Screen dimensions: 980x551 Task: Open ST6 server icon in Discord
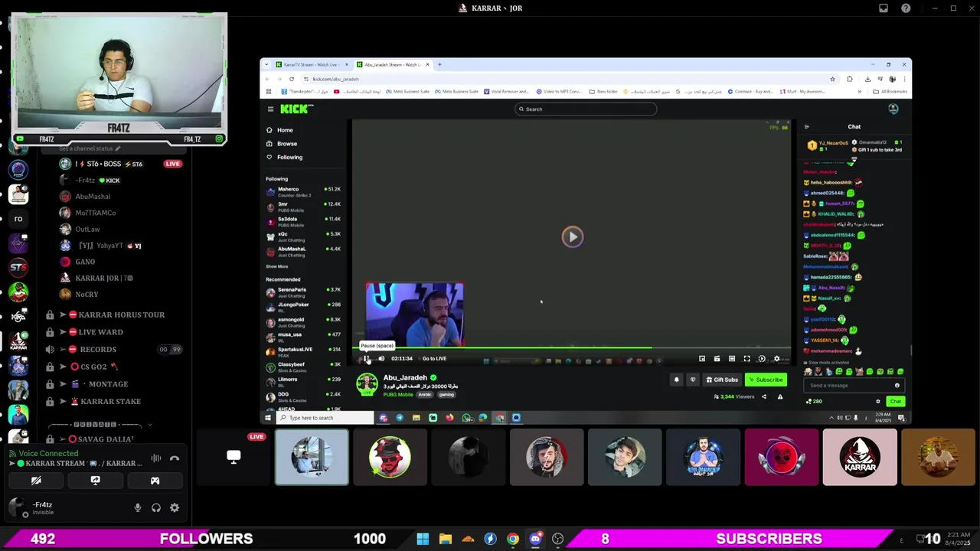click(x=18, y=267)
